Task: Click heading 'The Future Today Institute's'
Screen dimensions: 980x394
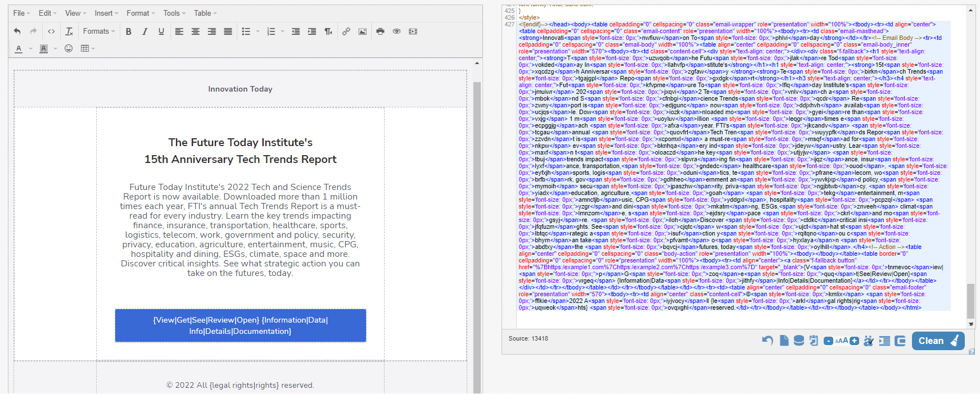Action: click(241, 142)
